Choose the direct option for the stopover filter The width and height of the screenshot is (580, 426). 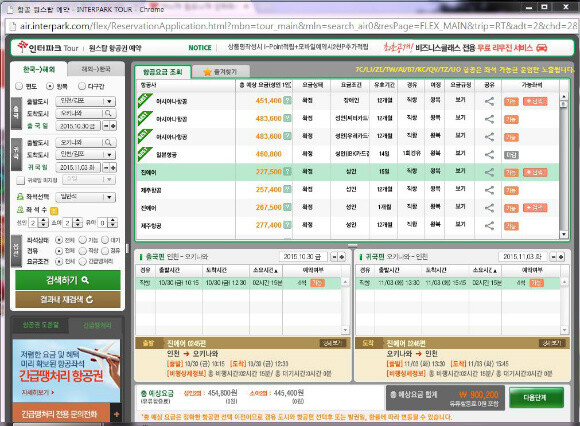tap(82, 251)
